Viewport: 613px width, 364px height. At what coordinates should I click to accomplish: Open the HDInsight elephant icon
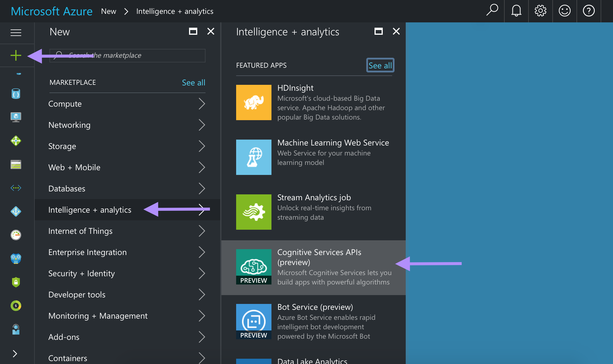tap(254, 102)
